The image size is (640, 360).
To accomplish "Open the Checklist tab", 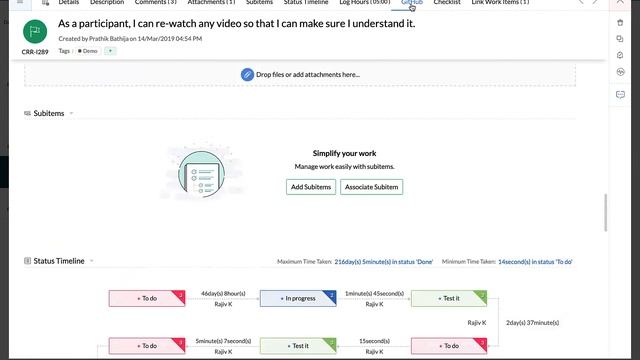I will [447, 2].
